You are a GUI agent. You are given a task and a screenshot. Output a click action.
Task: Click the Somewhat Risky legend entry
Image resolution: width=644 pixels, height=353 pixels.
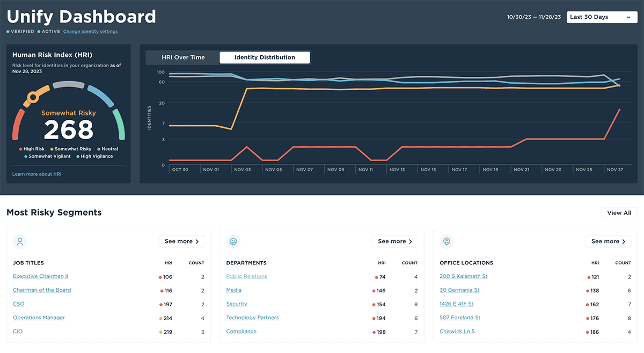click(71, 149)
